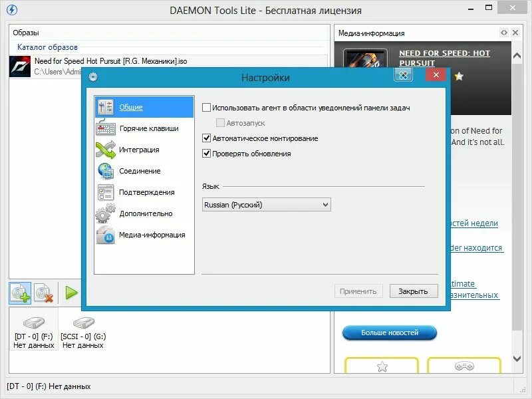Click the media panel vertical scrollbar thumb
The width and height of the screenshot is (532, 399).
coord(517,197)
